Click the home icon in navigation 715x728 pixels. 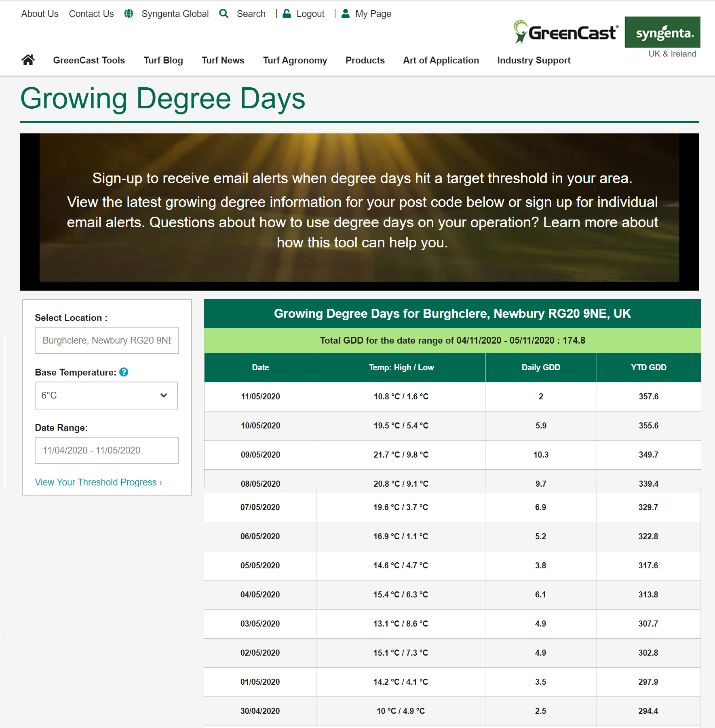tap(28, 60)
